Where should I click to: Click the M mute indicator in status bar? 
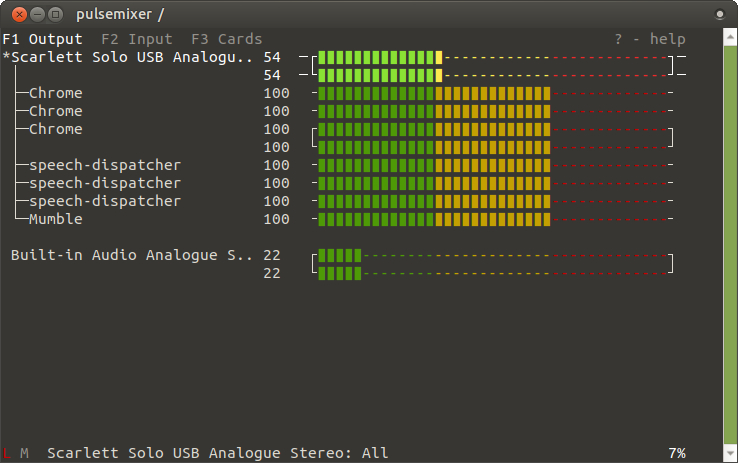click(24, 453)
